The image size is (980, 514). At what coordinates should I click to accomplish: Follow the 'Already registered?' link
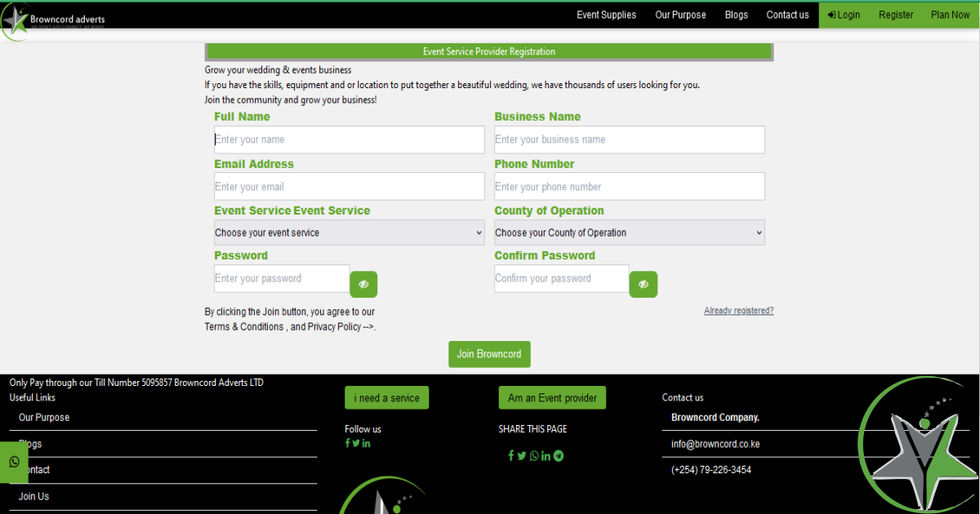pos(738,311)
